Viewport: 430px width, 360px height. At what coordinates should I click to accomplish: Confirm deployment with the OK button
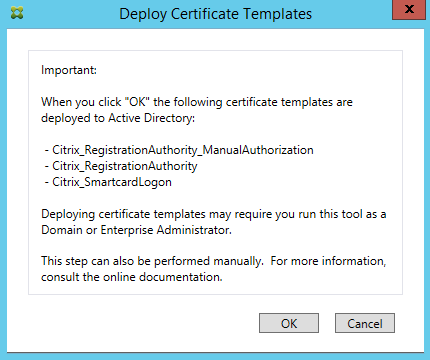pyautogui.click(x=289, y=323)
